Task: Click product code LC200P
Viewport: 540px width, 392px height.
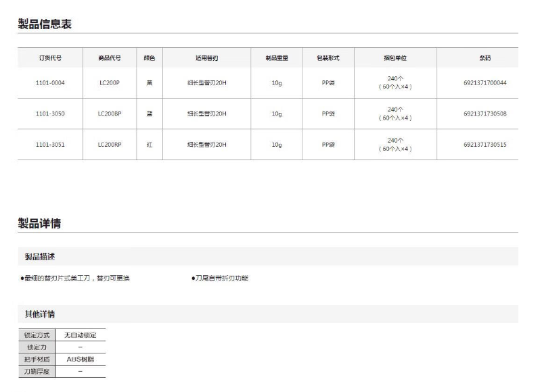Action: pos(109,83)
